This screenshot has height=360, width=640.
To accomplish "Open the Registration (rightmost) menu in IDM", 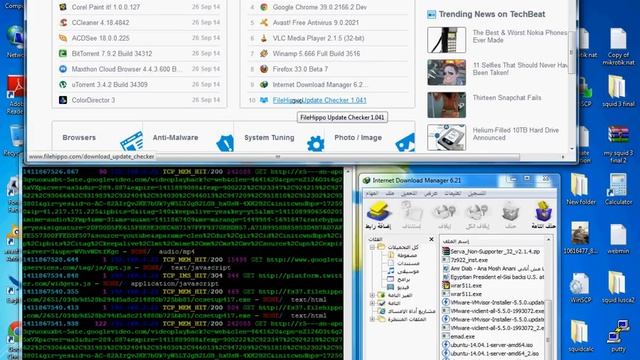I will tap(476, 193).
